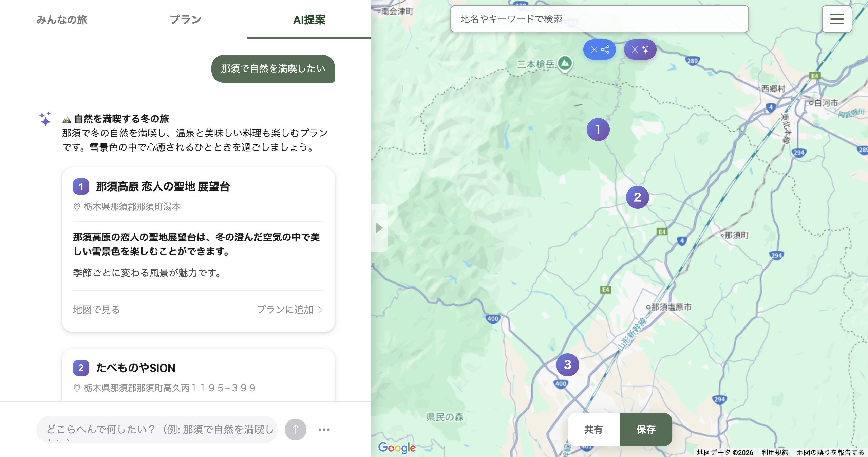This screenshot has height=457, width=868.
Task: Close the blue share pill with its X
Action: click(593, 49)
